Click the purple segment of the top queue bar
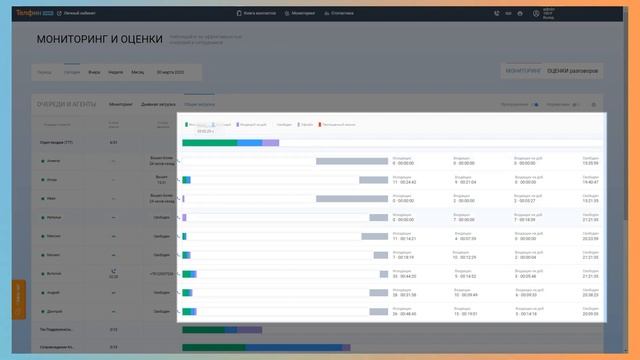Screen dimensions: 640x360 [271, 143]
